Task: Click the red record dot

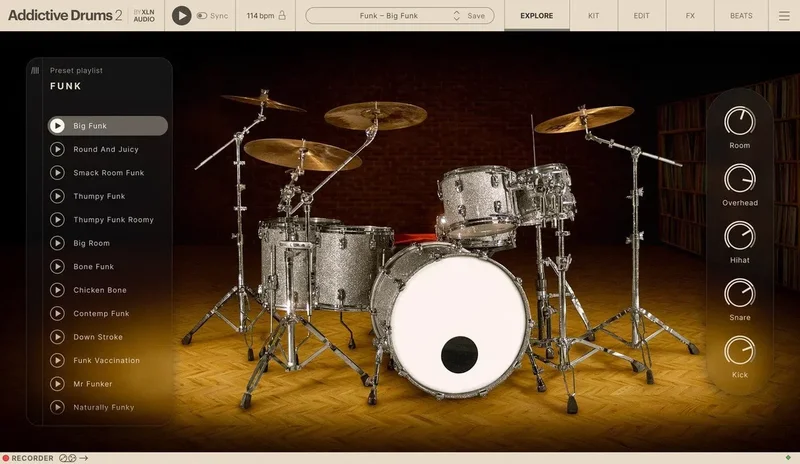Action: click(x=6, y=458)
